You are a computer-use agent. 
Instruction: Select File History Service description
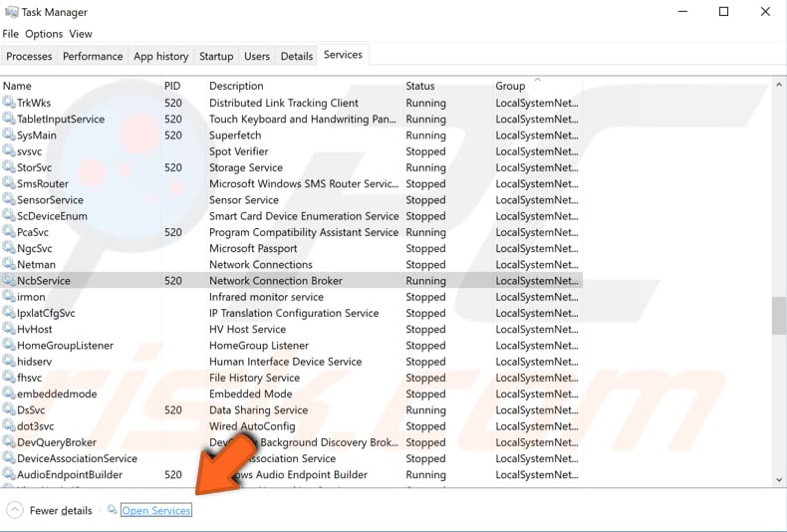[254, 378]
